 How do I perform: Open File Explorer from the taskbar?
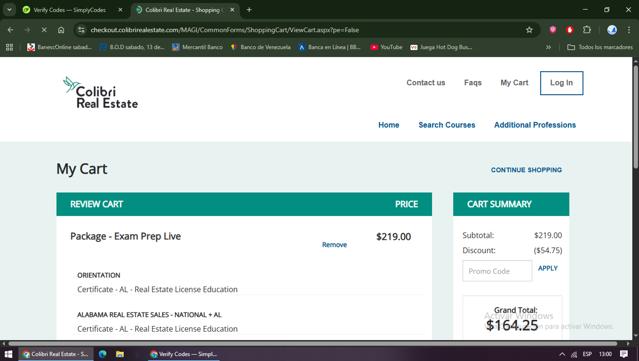click(120, 354)
